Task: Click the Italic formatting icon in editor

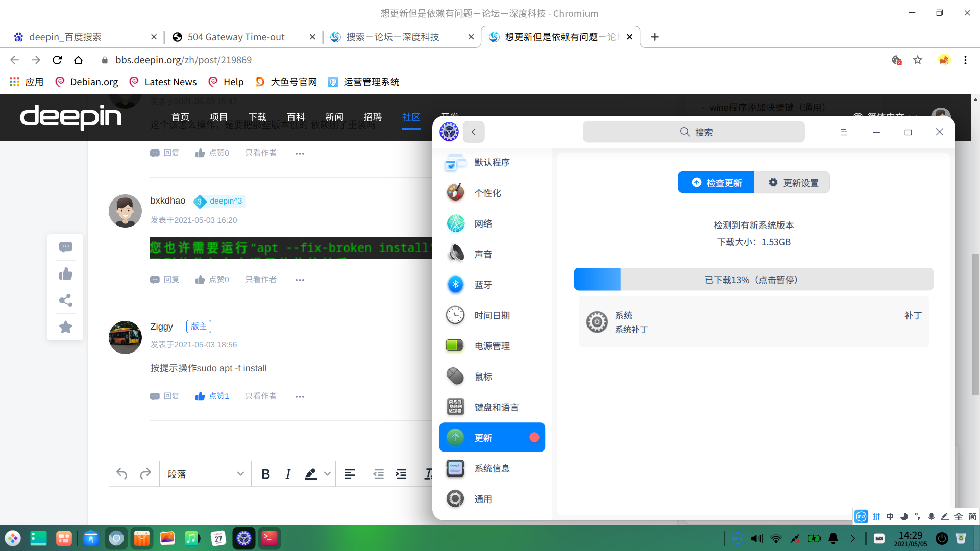Action: (x=288, y=474)
